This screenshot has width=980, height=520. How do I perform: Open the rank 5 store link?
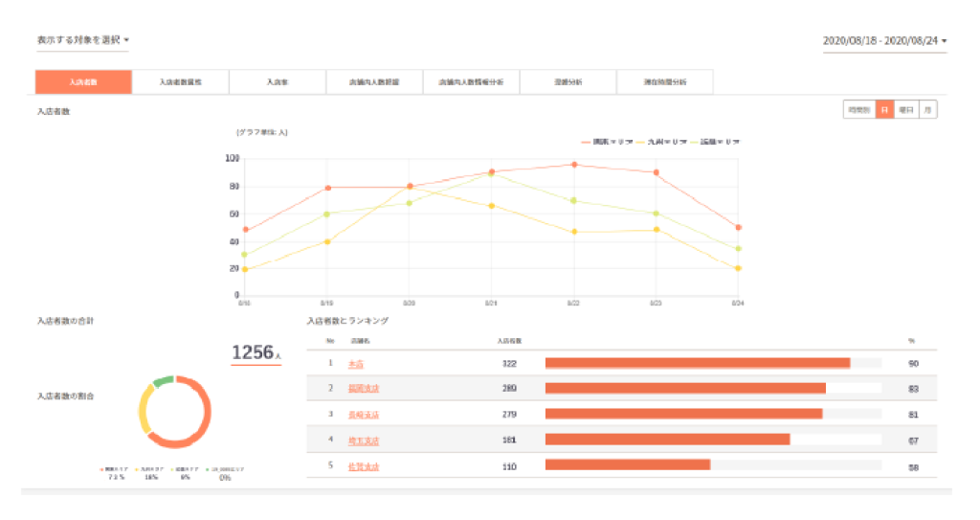tap(363, 466)
